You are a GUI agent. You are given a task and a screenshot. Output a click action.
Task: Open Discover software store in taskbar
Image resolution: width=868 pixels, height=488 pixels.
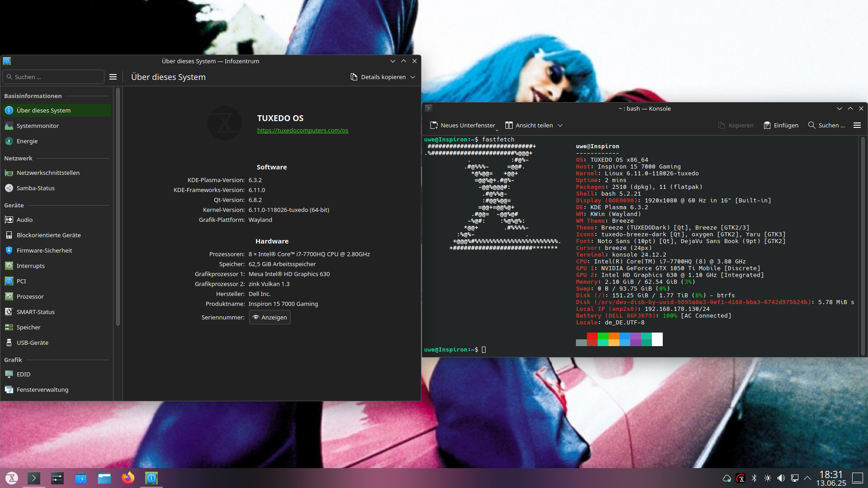pyautogui.click(x=81, y=478)
